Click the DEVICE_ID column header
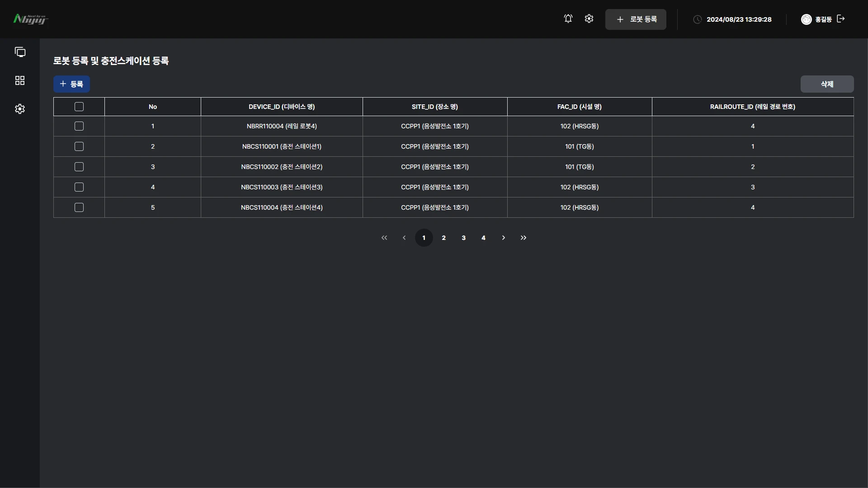The image size is (868, 488). pyautogui.click(x=282, y=107)
